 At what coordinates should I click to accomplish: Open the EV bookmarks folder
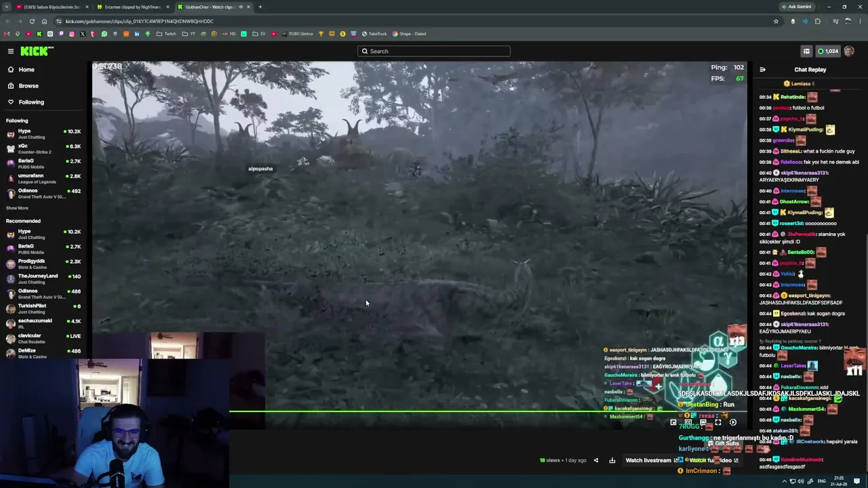click(x=260, y=34)
